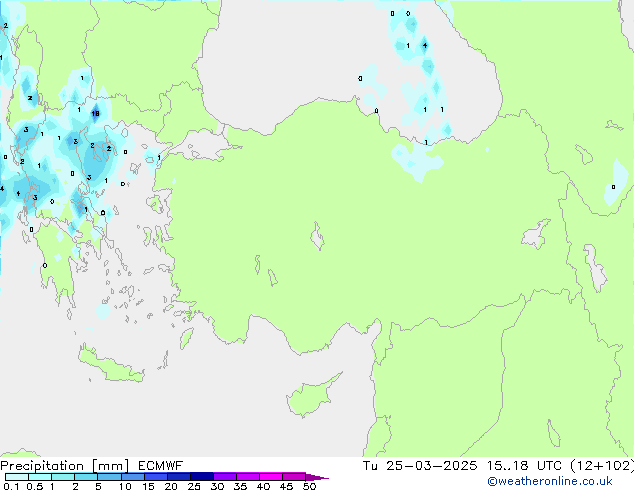Click the lightest 0.1–0.5 mm legend swatch
This screenshot has height=490, width=634.
17,477
